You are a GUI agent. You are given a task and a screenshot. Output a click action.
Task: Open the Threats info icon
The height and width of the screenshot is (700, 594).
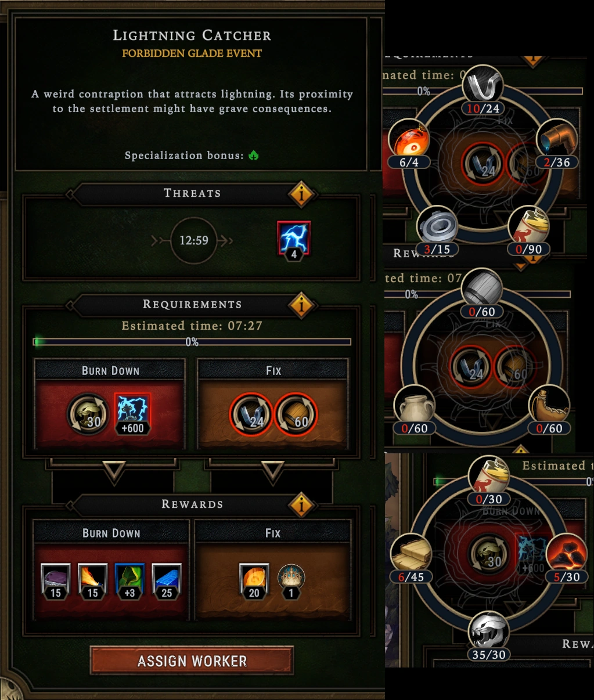click(x=301, y=194)
